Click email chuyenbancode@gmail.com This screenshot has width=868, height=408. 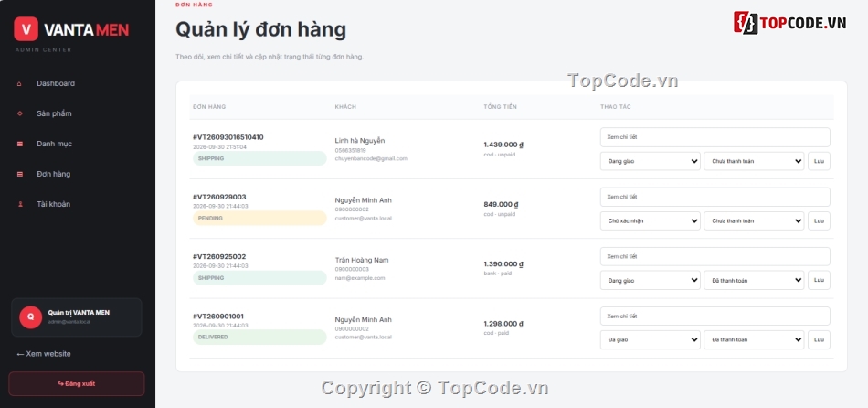click(x=371, y=158)
